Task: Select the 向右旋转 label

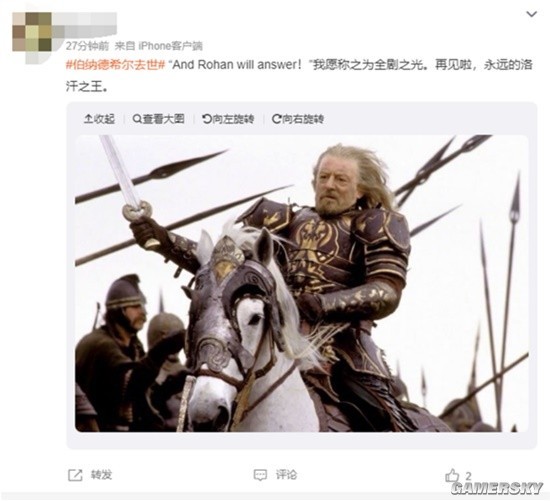Action: [303, 119]
